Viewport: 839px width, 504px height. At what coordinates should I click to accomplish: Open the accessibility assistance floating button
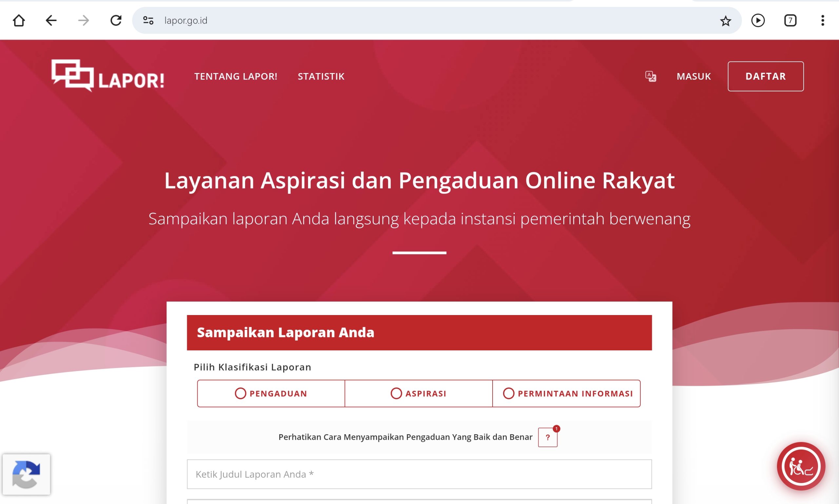click(x=801, y=466)
